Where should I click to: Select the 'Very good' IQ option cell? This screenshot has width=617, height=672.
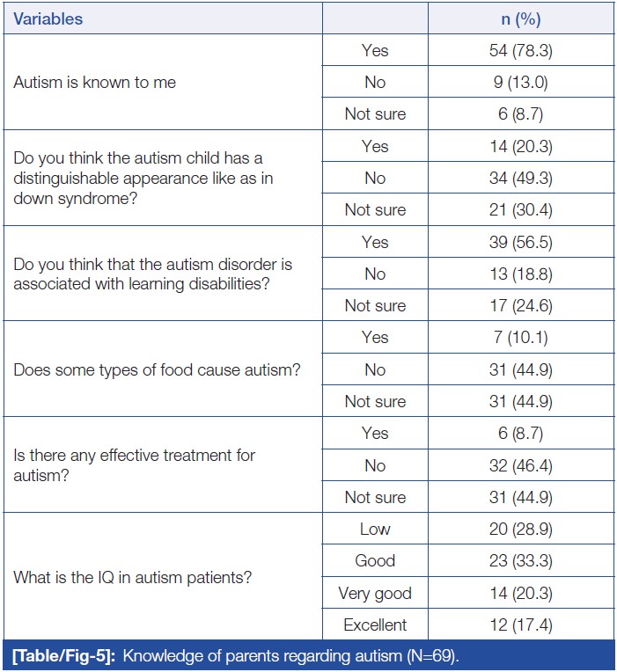[x=375, y=594]
